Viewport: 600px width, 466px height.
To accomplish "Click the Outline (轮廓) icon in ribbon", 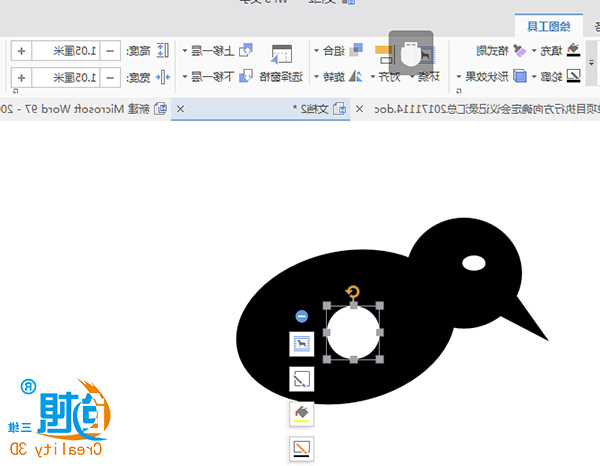I will pyautogui.click(x=573, y=76).
